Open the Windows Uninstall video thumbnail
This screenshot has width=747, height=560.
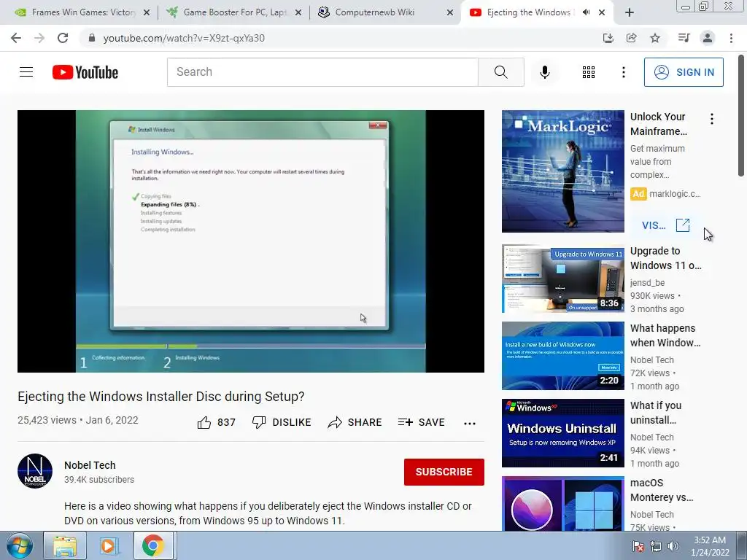coord(562,433)
